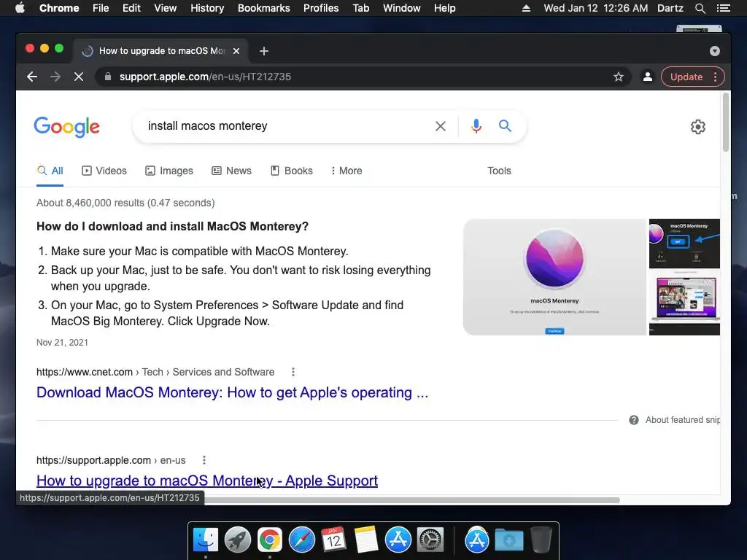Click the page vertical scrollbar
The width and height of the screenshot is (747, 560).
point(726,122)
